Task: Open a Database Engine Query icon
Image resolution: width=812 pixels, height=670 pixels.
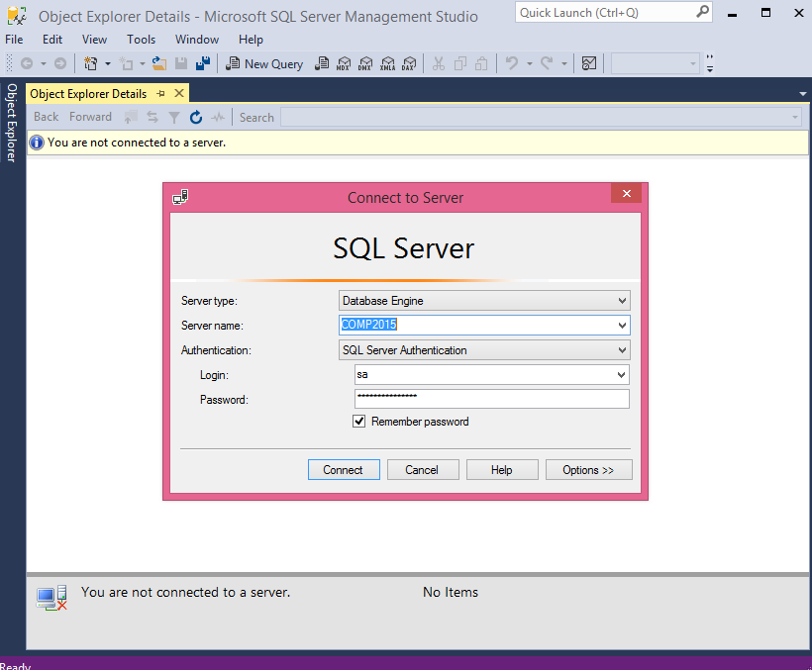Action: pyautogui.click(x=322, y=63)
